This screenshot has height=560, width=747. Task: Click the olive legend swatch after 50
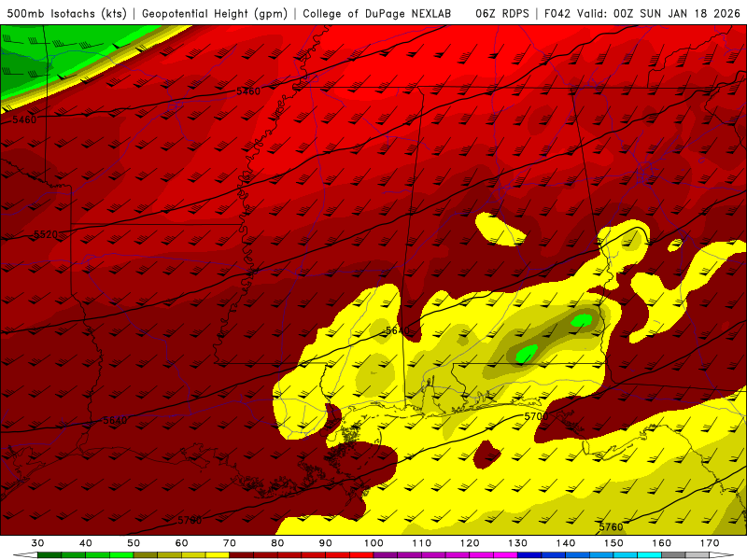146,555
